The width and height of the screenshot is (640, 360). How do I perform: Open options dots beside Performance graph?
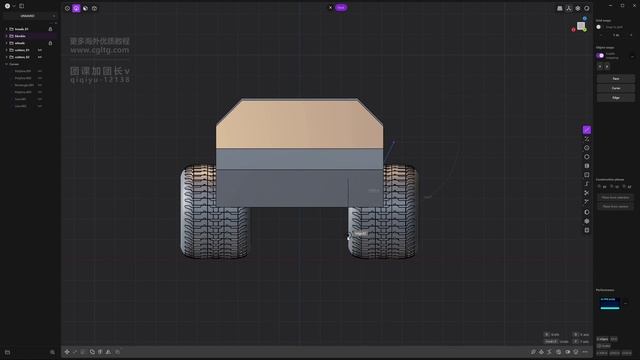(x=626, y=303)
